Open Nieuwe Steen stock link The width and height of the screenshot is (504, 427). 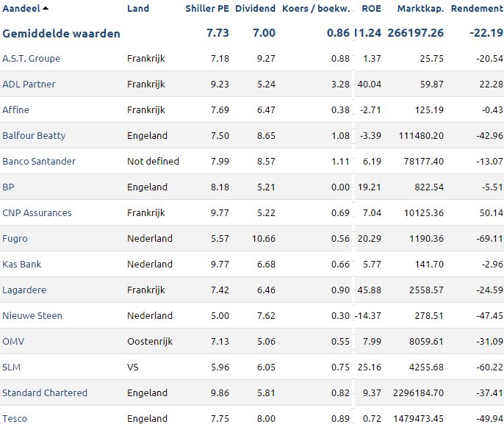[x=32, y=316]
